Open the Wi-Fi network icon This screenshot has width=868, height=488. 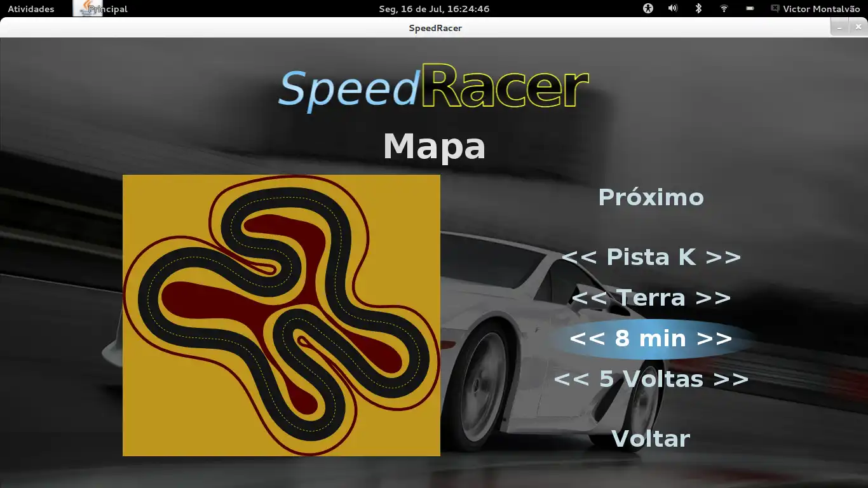pyautogui.click(x=724, y=8)
